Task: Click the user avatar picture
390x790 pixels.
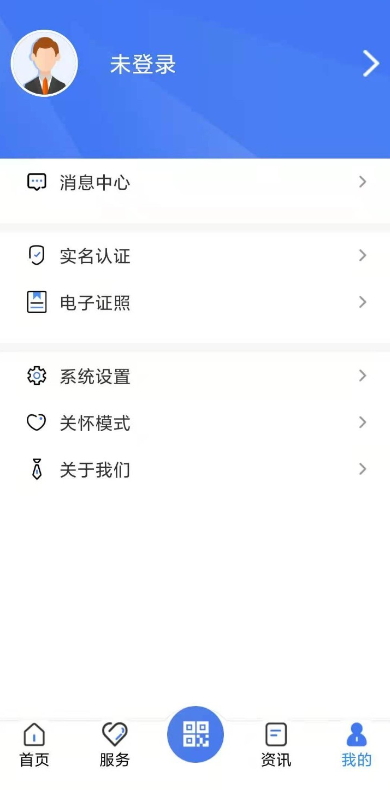Action: (x=44, y=63)
